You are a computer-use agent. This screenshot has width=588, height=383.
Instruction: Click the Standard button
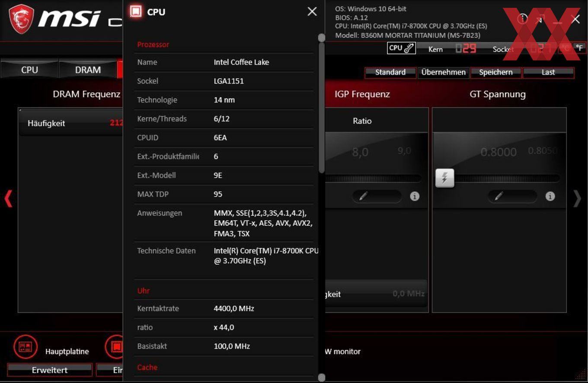pos(390,72)
